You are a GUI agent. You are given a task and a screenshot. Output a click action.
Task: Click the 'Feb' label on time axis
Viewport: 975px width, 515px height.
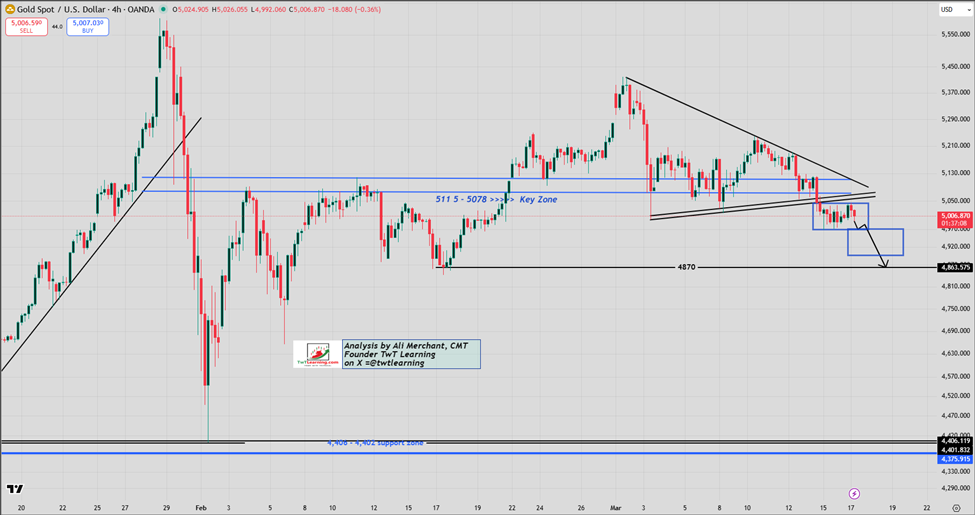(x=201, y=508)
